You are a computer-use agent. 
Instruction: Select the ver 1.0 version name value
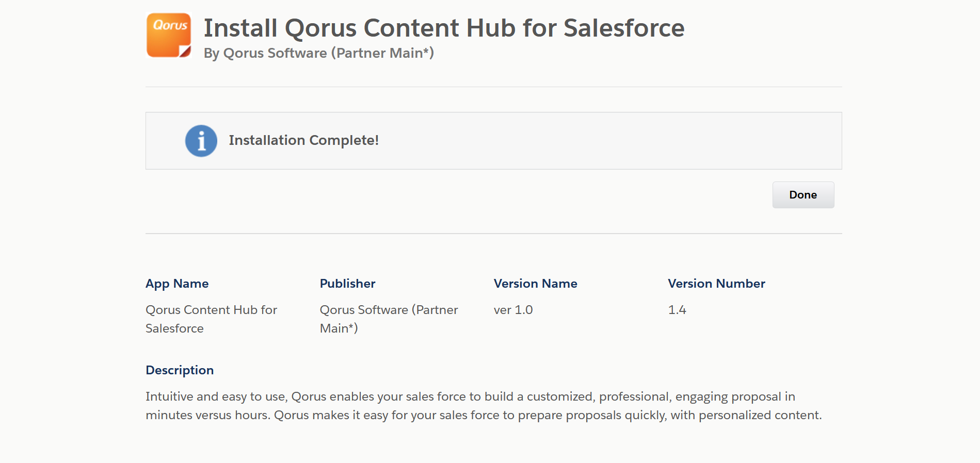[513, 310]
